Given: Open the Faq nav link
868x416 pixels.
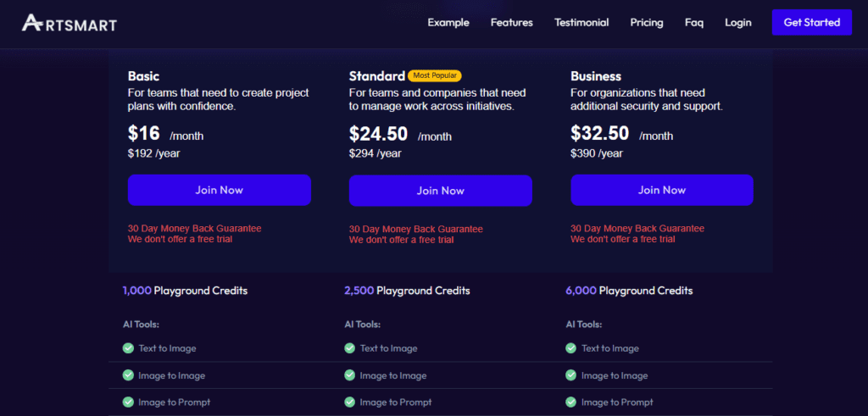Looking at the screenshot, I should point(694,23).
